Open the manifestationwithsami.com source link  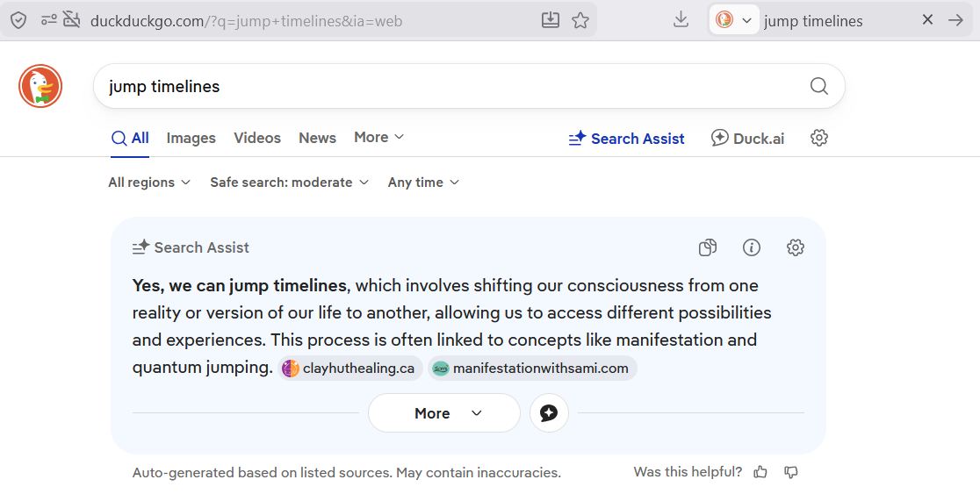tap(532, 369)
